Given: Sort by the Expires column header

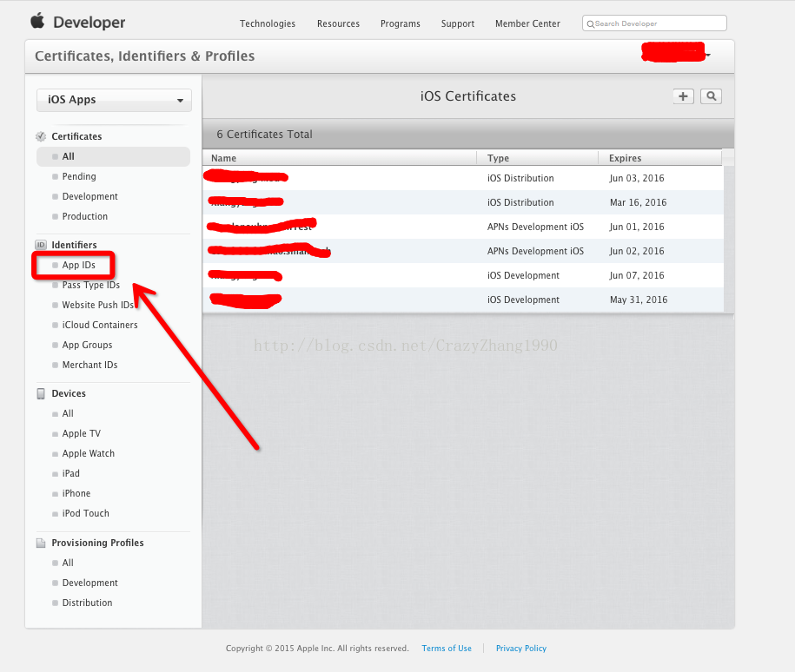Looking at the screenshot, I should click(x=659, y=158).
